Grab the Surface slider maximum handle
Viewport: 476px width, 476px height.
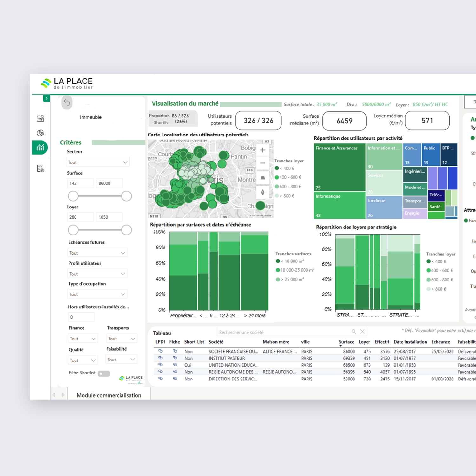coord(127,196)
